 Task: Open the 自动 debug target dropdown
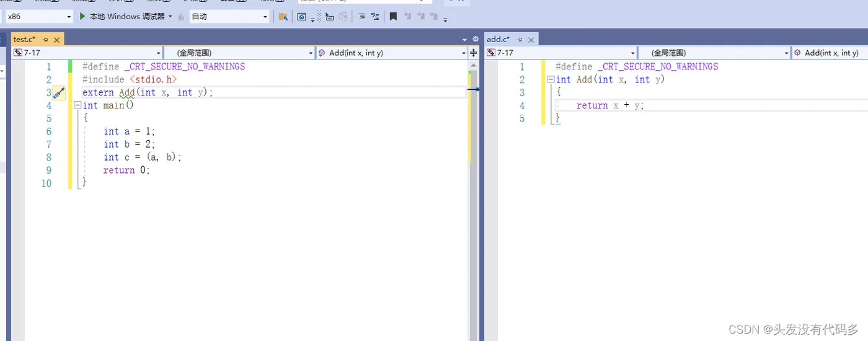point(229,17)
